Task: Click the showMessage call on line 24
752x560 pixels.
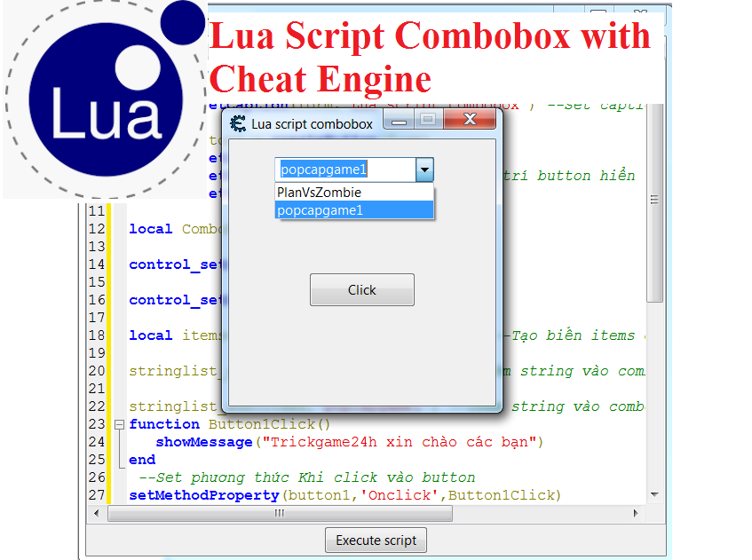Action: pos(204,442)
